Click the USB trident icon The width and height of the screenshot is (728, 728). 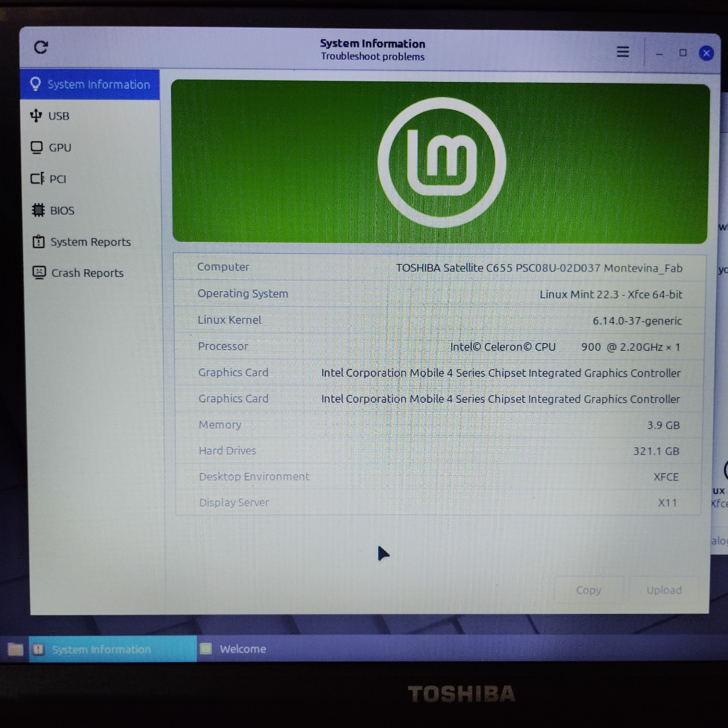pyautogui.click(x=36, y=116)
